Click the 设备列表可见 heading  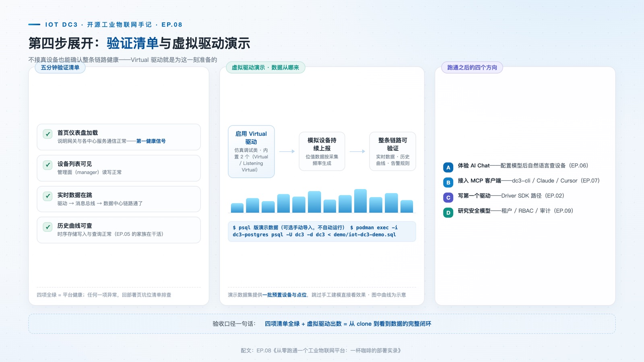[74, 164]
